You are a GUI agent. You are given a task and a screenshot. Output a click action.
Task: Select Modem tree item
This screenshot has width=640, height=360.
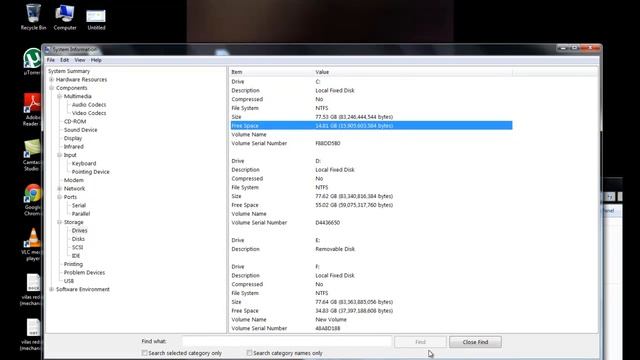[x=73, y=180]
